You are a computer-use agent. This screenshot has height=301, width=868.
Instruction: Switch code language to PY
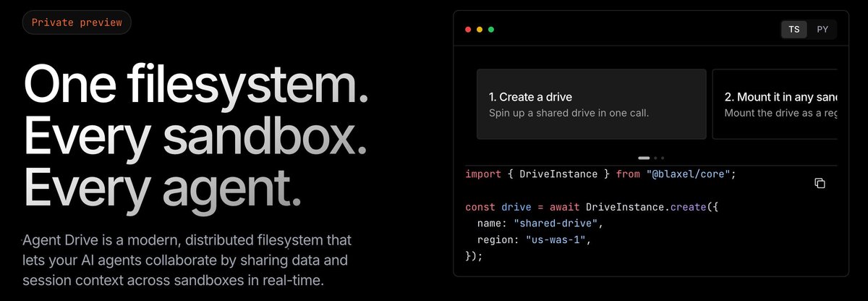822,30
